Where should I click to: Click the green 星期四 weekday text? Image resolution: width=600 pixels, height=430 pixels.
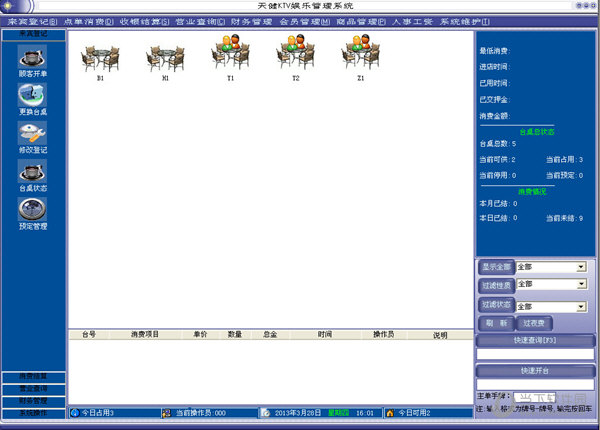coord(339,413)
